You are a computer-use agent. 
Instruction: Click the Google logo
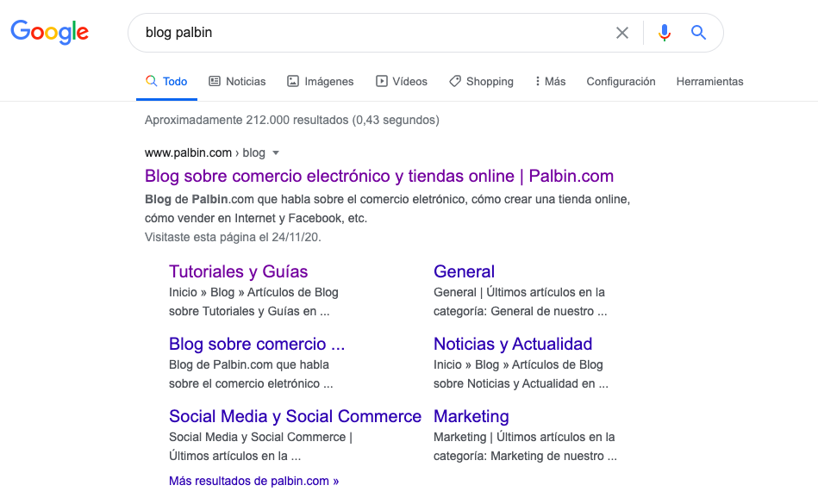(x=49, y=33)
